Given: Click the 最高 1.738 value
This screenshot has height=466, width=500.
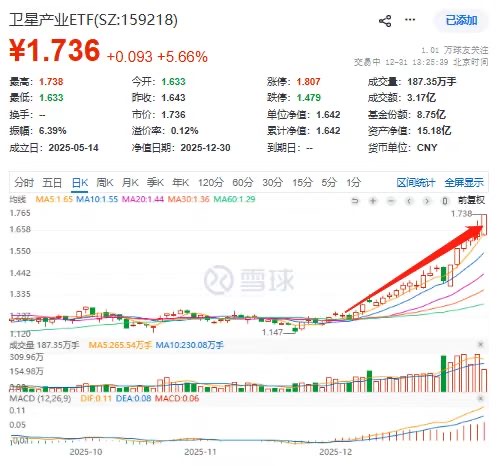Looking at the screenshot, I should point(51,82).
